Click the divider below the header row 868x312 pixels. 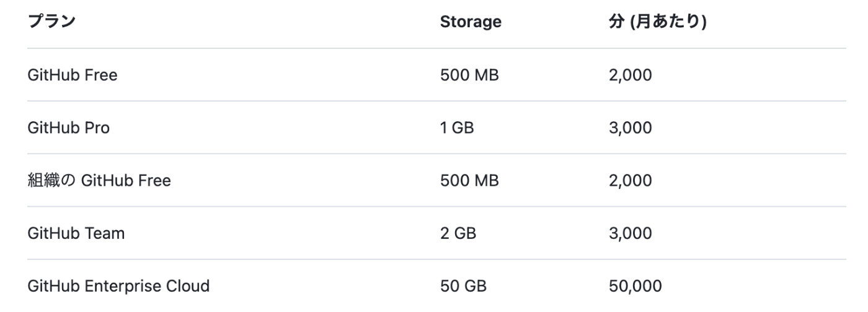click(x=436, y=48)
